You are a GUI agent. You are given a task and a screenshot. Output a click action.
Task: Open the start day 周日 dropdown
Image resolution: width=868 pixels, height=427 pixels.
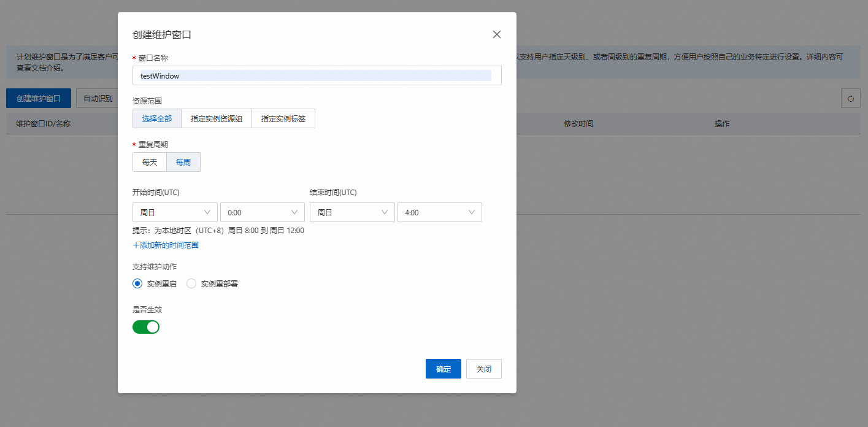click(x=175, y=212)
